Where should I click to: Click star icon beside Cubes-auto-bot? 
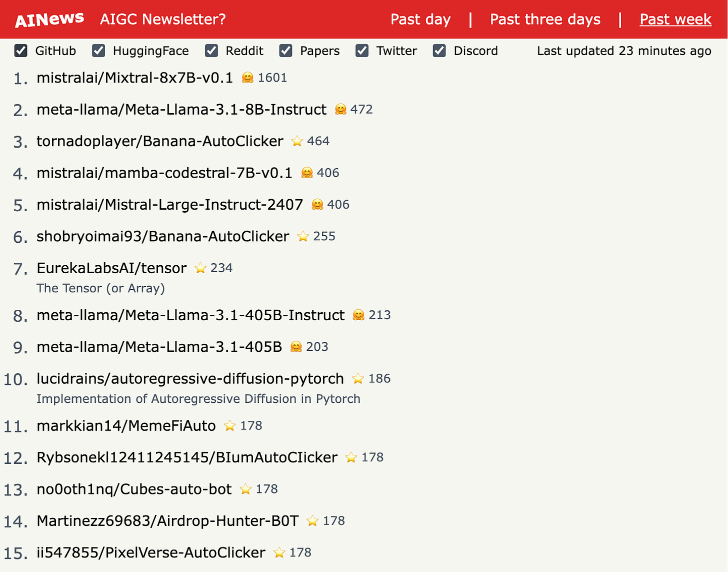[245, 489]
